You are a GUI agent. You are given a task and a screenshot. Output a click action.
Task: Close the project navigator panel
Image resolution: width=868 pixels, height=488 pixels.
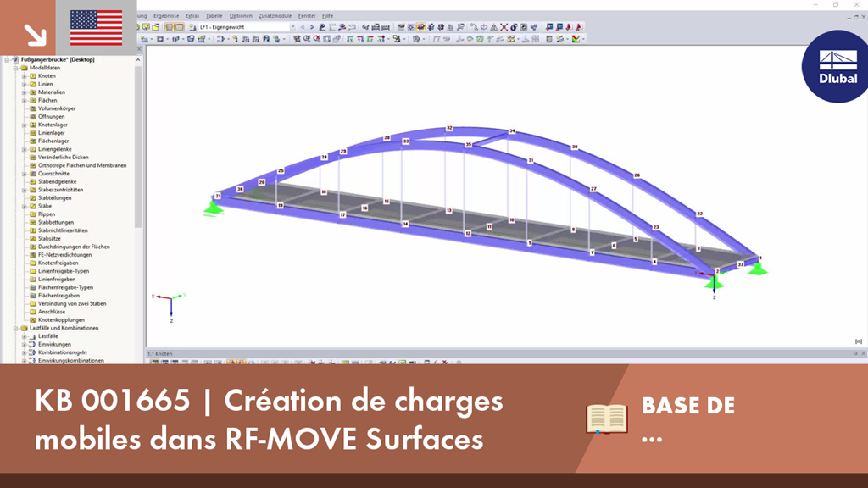pyautogui.click(x=140, y=49)
